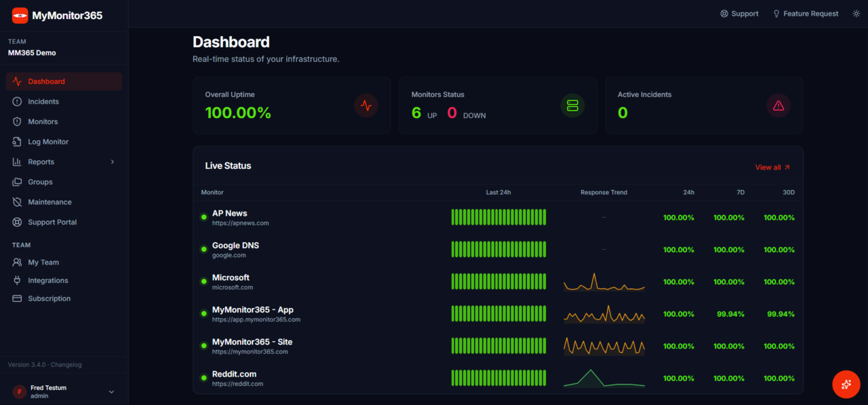
Task: Click the arrow icon beside View all
Action: pos(787,168)
